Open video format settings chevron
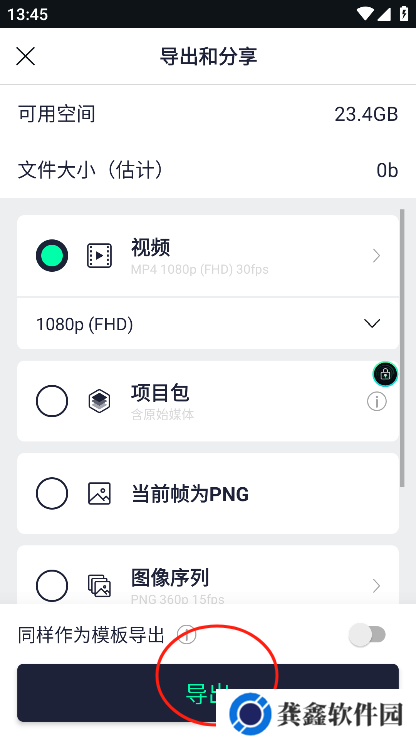 pyautogui.click(x=376, y=256)
